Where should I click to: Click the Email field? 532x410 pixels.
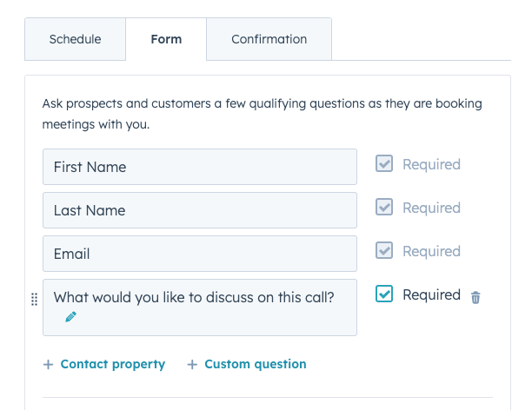click(200, 254)
